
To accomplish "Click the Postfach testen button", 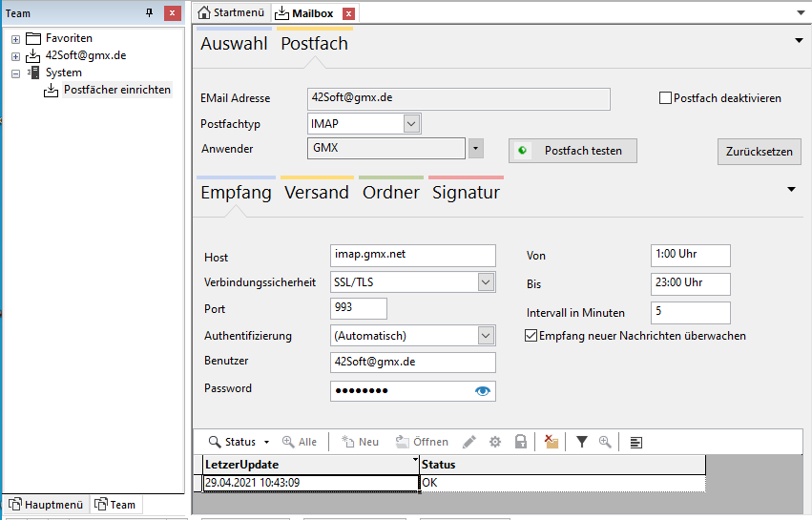I will point(573,151).
